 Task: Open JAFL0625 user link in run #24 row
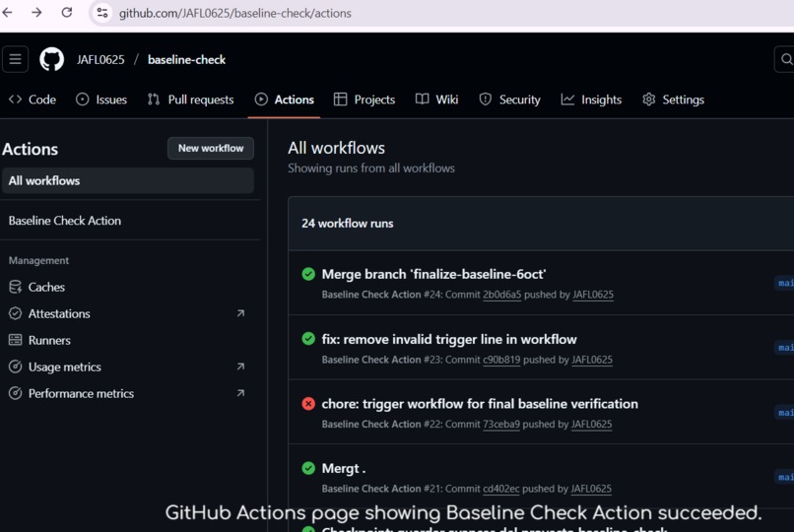[x=593, y=295]
